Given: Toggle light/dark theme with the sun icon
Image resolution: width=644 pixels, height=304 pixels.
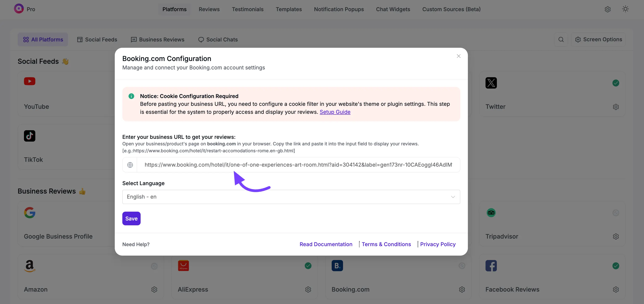Looking at the screenshot, I should pyautogui.click(x=625, y=9).
